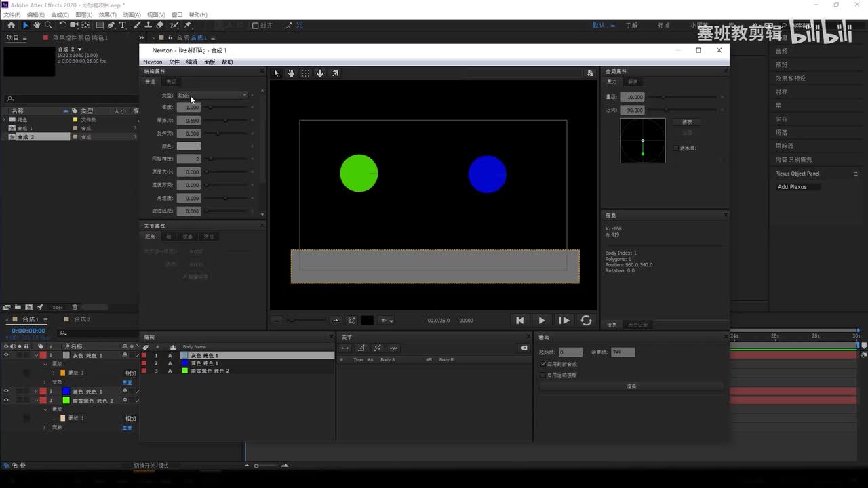Select the After Effects Zoom tool

pos(48,25)
